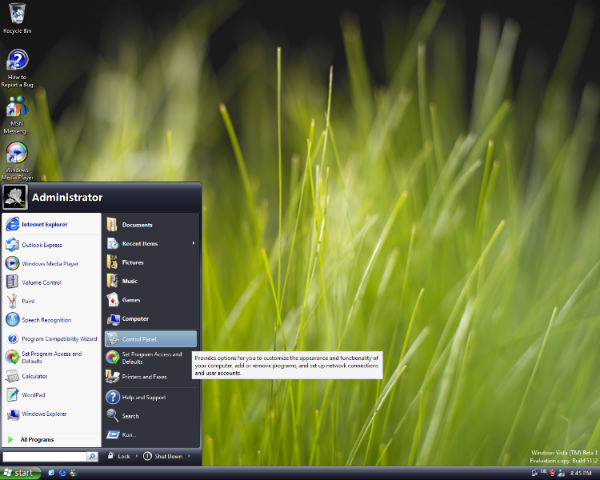The height and width of the screenshot is (480, 600).
Task: Open Speech Recognition from Start menu
Action: (x=46, y=320)
